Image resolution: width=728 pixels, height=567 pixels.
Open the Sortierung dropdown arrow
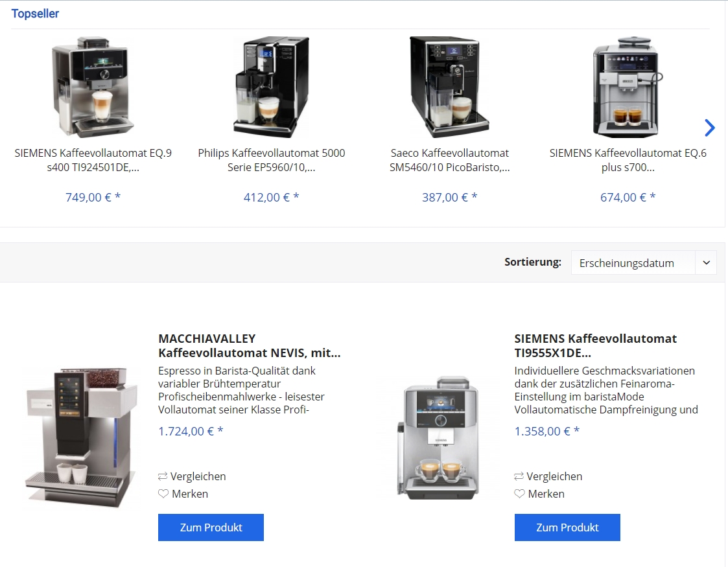(x=706, y=262)
